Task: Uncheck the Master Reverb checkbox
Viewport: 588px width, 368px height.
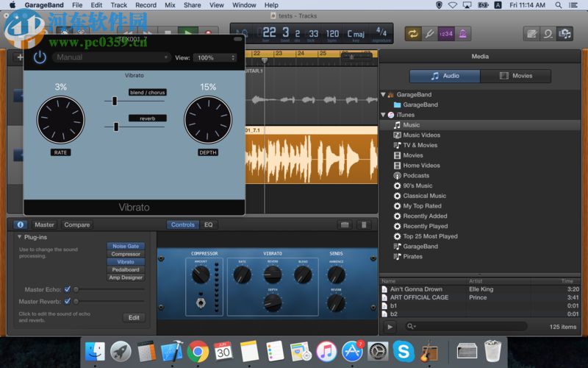Action: tap(68, 301)
